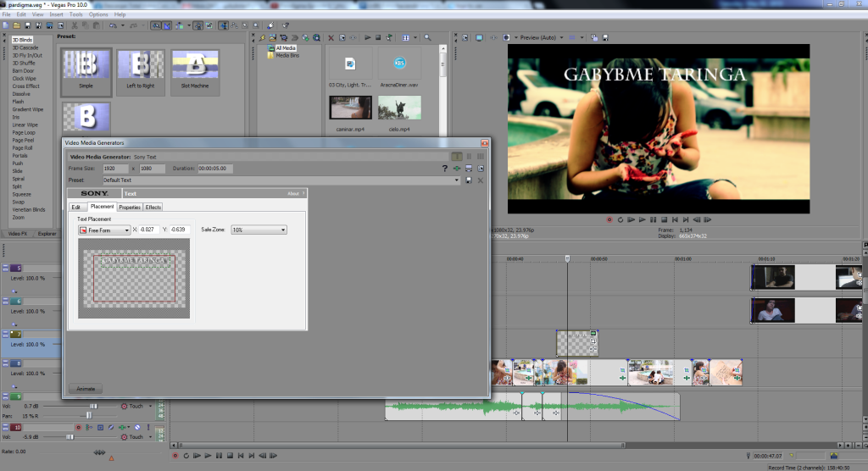
Task: Click the Delete Preset X icon
Action: click(x=481, y=180)
